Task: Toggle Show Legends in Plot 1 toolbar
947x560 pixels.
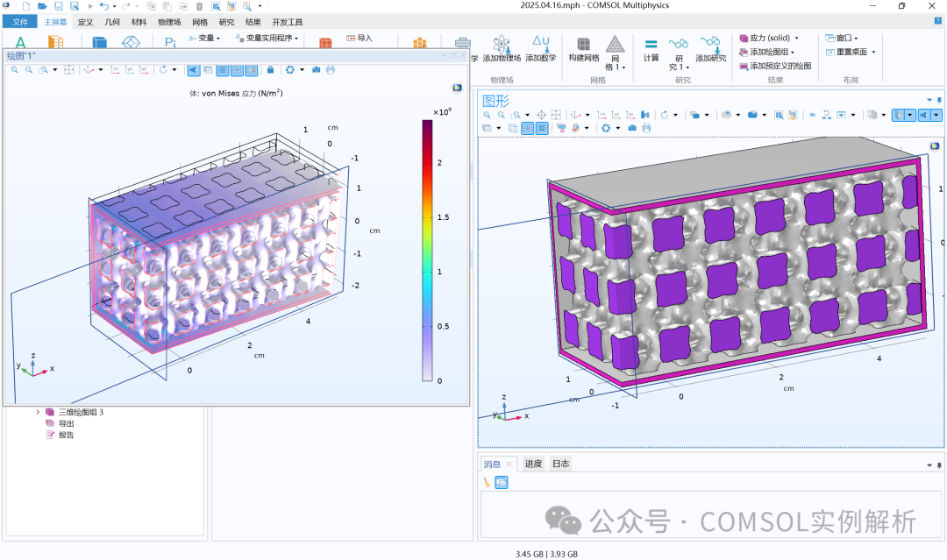Action: click(252, 70)
